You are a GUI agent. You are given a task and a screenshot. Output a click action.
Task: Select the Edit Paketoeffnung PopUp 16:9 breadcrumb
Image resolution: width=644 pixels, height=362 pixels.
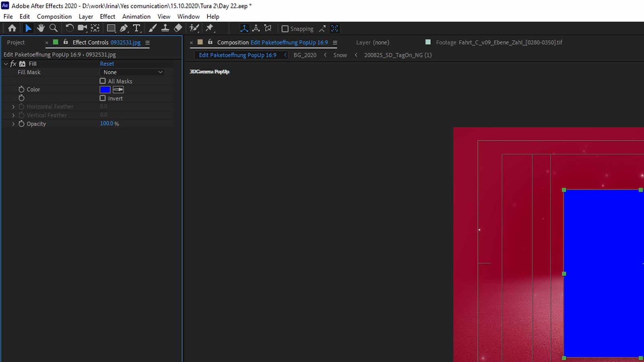[237, 55]
